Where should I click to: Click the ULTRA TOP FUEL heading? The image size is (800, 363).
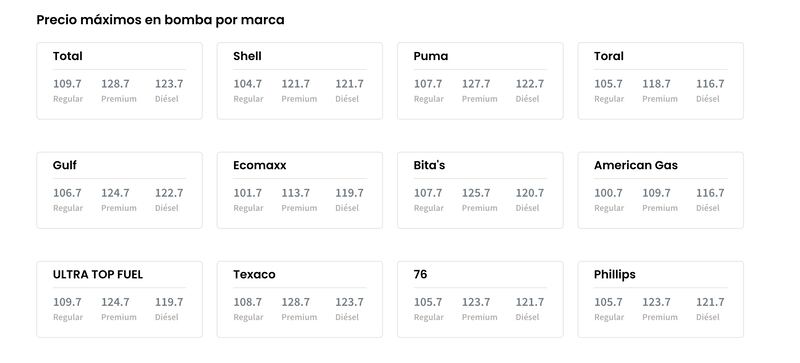(98, 275)
